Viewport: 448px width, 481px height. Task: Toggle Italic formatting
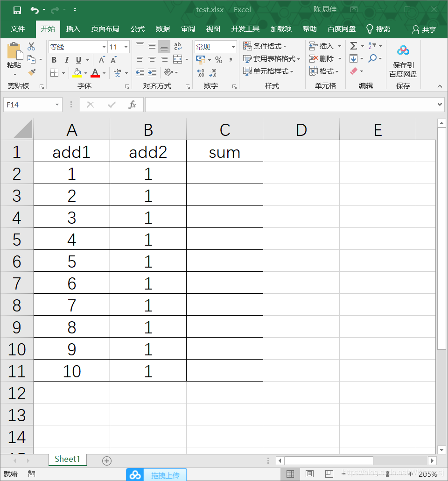pos(67,60)
